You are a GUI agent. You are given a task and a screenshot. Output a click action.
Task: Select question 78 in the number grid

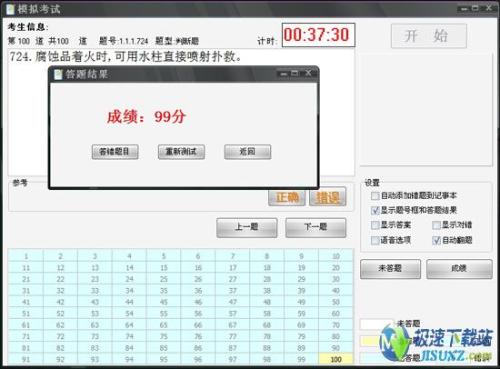(x=267, y=337)
